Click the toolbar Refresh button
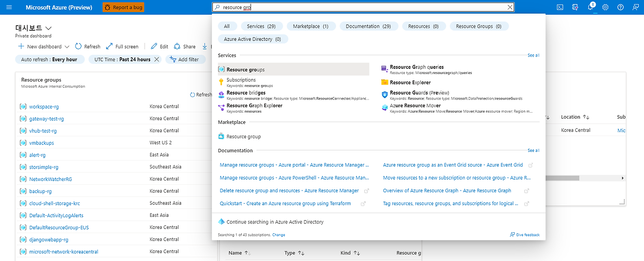644x261 pixels. (x=88, y=46)
